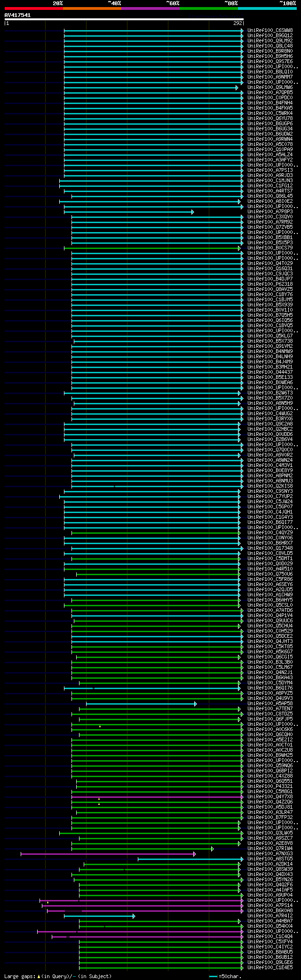Image resolution: width=301 pixels, height=980 pixels.
Task: Click the orange ~40% identity legend segment
Action: (x=92, y=8)
